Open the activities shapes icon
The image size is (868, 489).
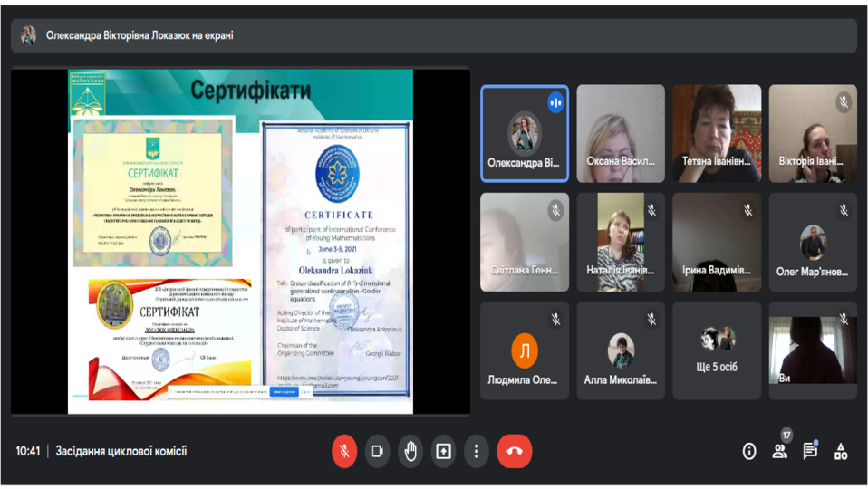click(x=841, y=451)
